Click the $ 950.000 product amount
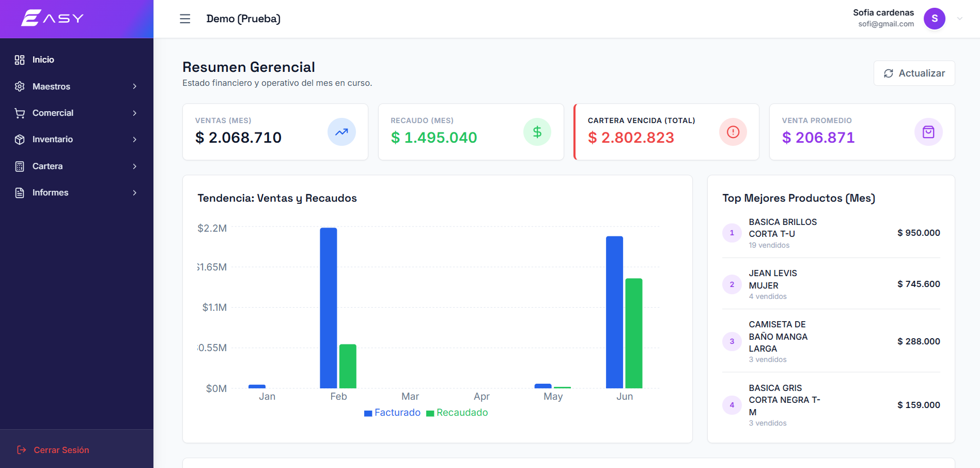This screenshot has width=980, height=468. tap(919, 233)
